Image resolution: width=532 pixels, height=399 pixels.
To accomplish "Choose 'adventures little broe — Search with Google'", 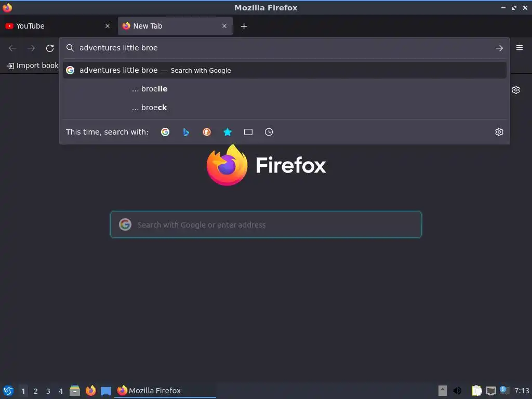I will click(x=284, y=70).
